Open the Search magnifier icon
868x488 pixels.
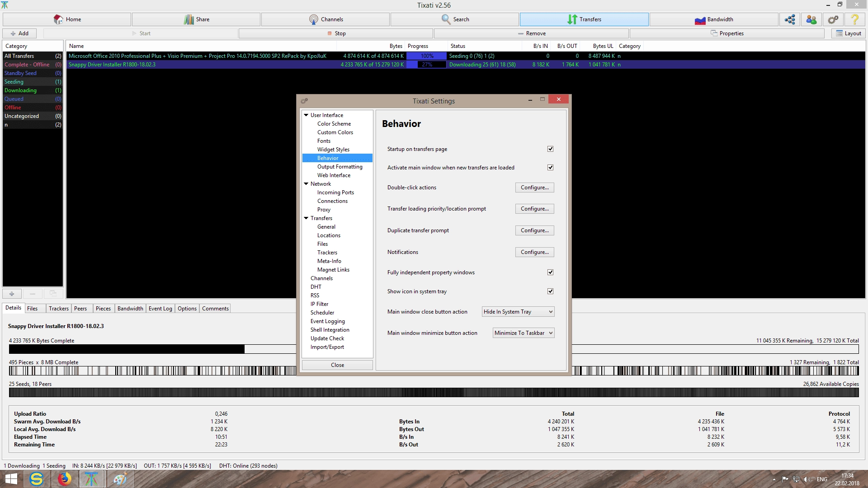[446, 19]
